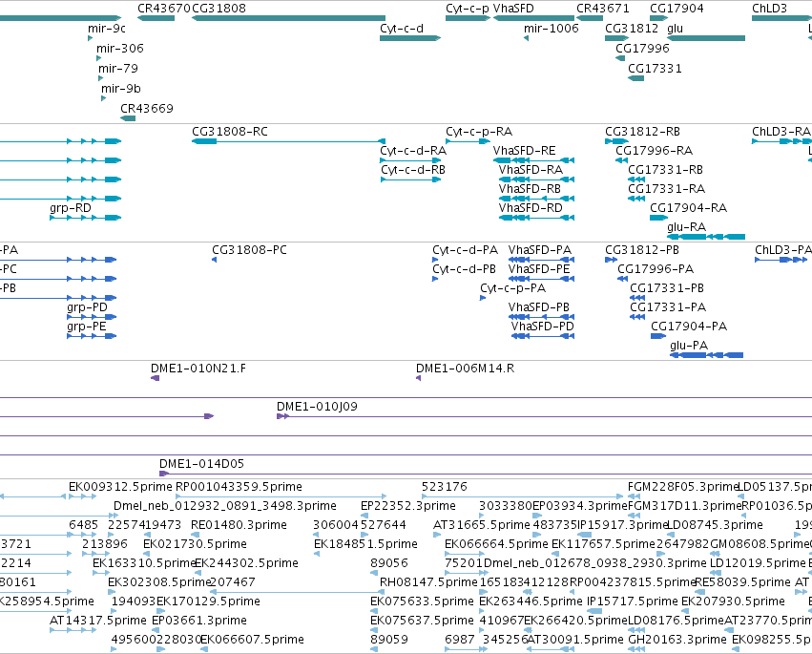Viewport: 812px width, 654px height.
Task: Select the mir-1006 miRNA marker
Action: [x=526, y=38]
